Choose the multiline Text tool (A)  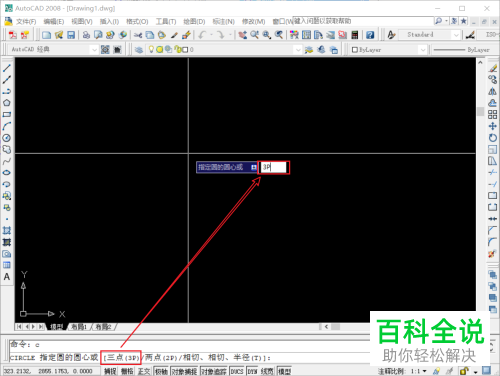[7, 277]
